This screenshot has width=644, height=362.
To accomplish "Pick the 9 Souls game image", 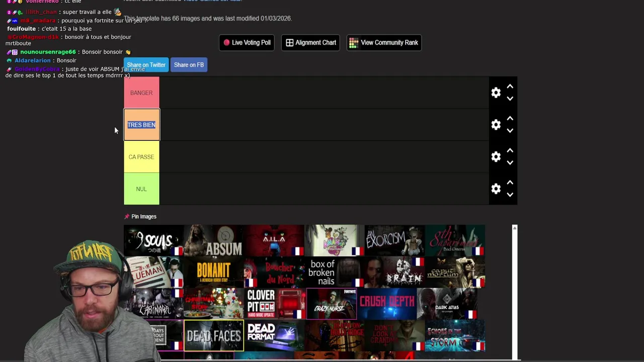I will [153, 240].
